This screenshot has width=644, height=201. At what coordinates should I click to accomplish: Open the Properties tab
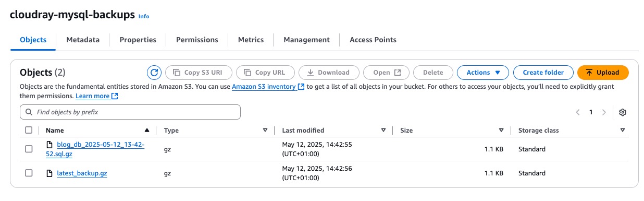click(138, 40)
